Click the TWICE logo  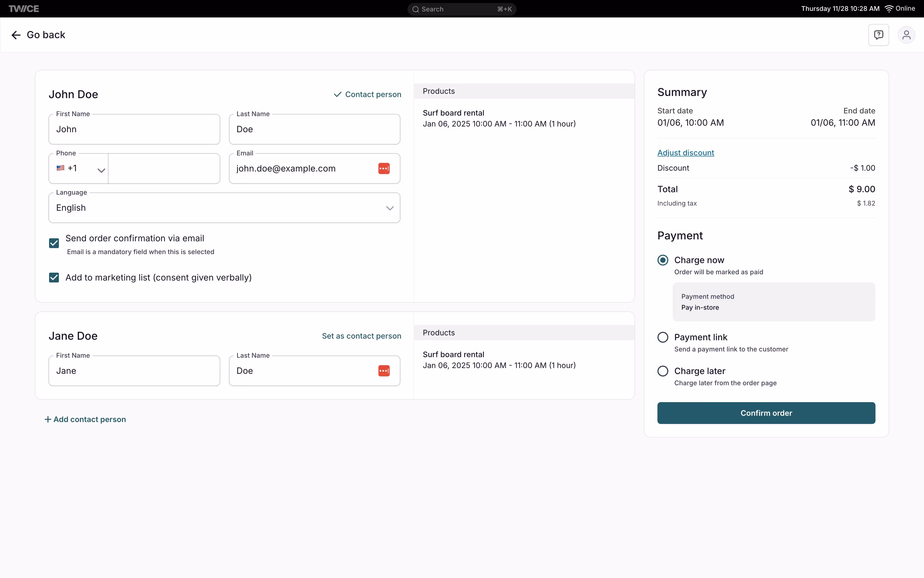pyautogui.click(x=24, y=9)
